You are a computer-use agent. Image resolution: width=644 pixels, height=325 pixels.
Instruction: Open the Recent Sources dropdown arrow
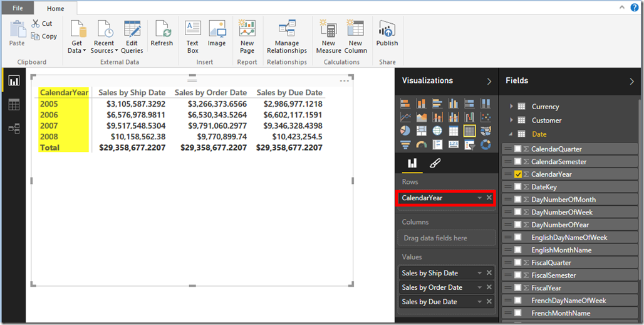(117, 51)
